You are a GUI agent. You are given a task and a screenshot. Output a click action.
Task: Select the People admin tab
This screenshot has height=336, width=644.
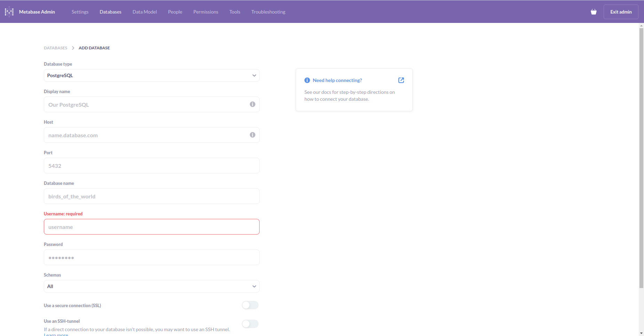(x=175, y=11)
